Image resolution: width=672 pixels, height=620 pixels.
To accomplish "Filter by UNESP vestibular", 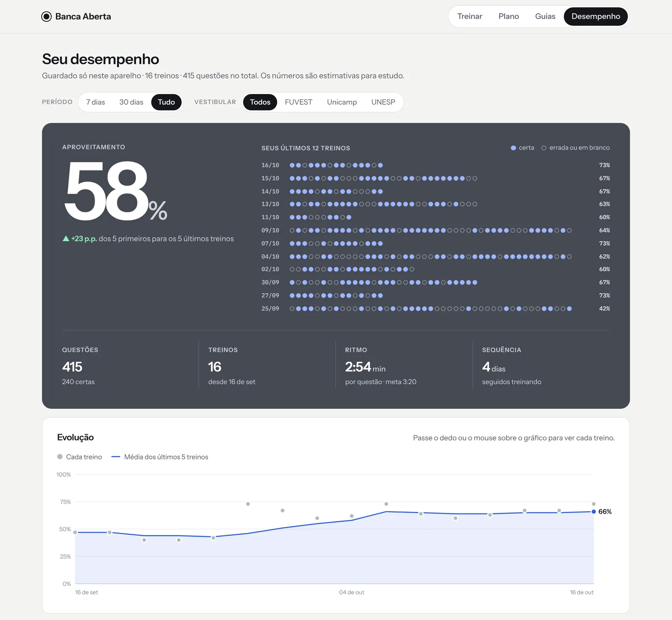I will [383, 102].
